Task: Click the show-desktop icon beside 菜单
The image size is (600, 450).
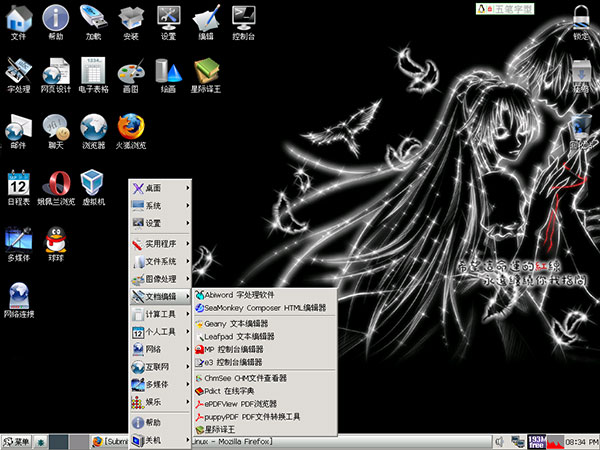Action: 40,442
